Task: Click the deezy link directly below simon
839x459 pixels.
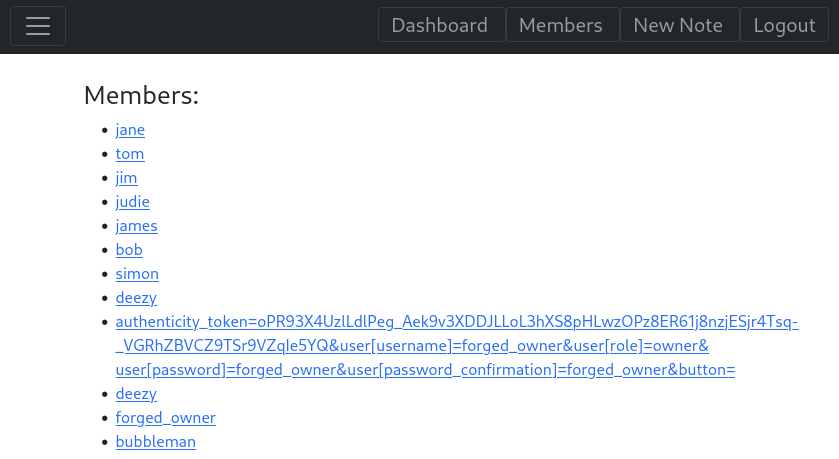Action: [x=136, y=298]
